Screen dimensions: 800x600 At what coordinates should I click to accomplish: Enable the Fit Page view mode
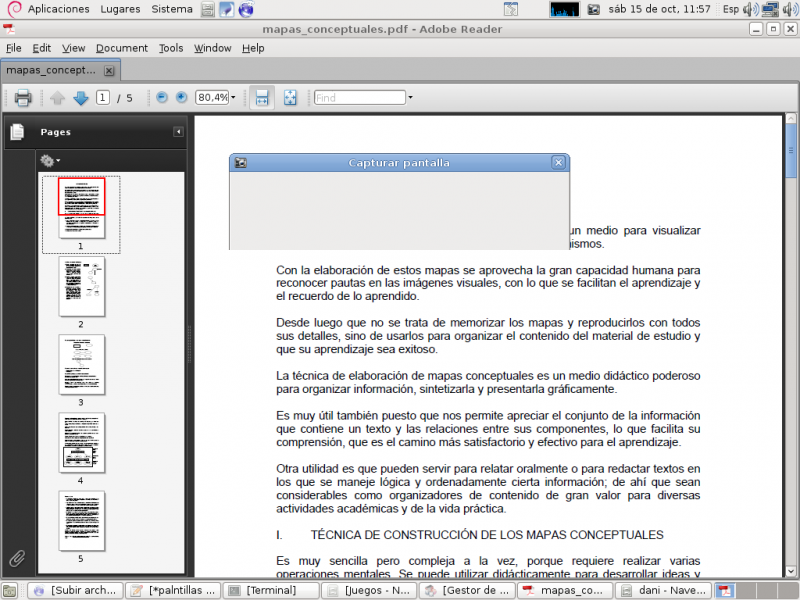290,97
